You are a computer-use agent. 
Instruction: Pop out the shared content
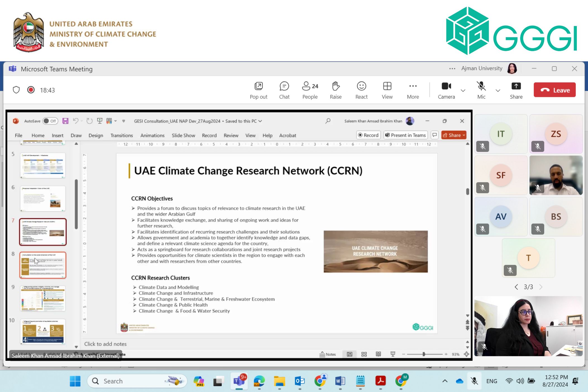pyautogui.click(x=258, y=90)
